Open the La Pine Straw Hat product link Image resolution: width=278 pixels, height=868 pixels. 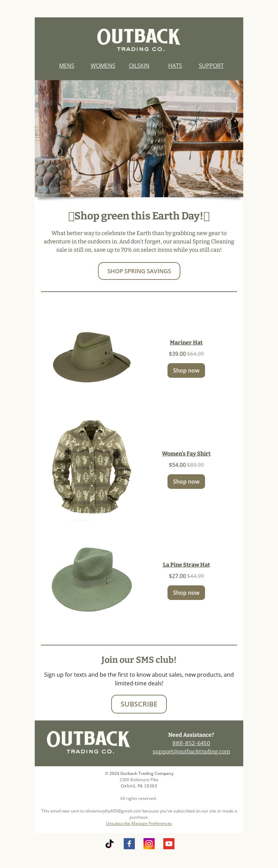pyautogui.click(x=186, y=565)
